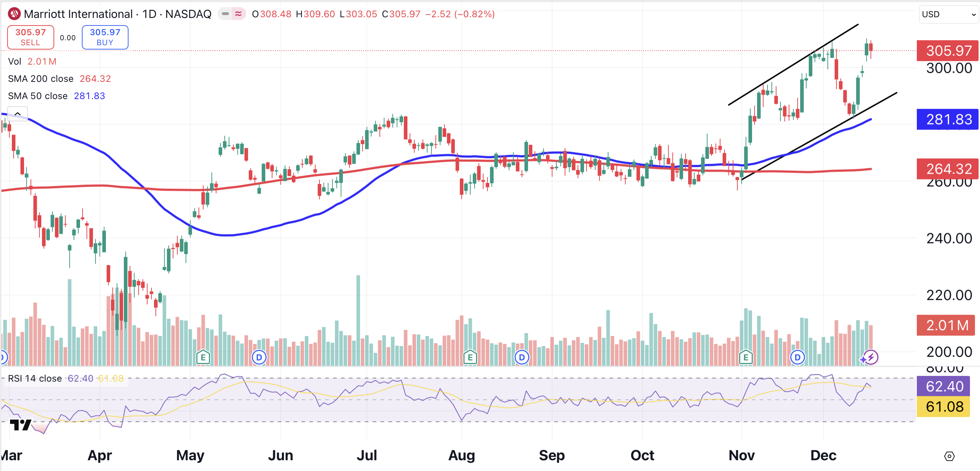Screen dimensions: 980x471
Task: Click the August earnings 'E' marker
Action: [x=470, y=357]
